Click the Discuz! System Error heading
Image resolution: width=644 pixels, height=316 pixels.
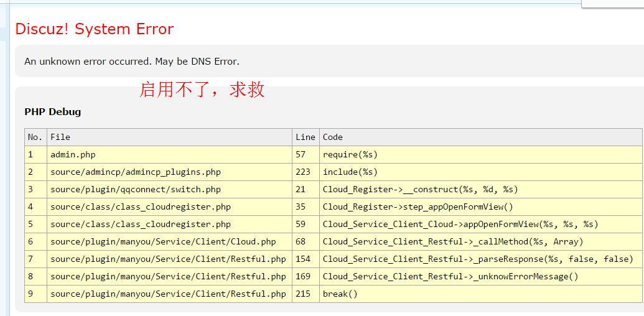95,29
